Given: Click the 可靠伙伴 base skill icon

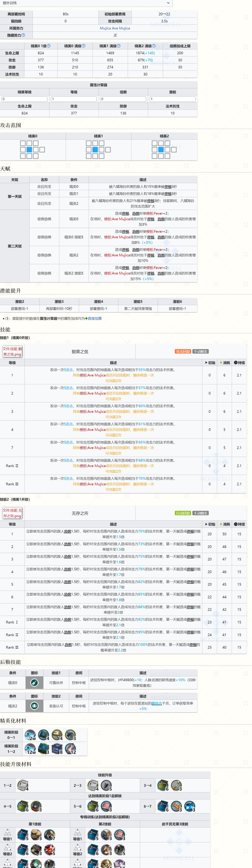Looking at the screenshot, I should 34,683.
